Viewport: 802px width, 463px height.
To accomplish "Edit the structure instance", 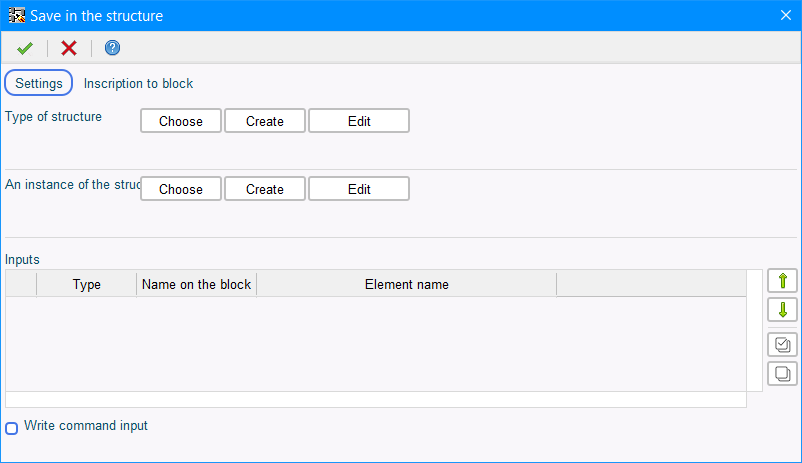I will tap(359, 189).
